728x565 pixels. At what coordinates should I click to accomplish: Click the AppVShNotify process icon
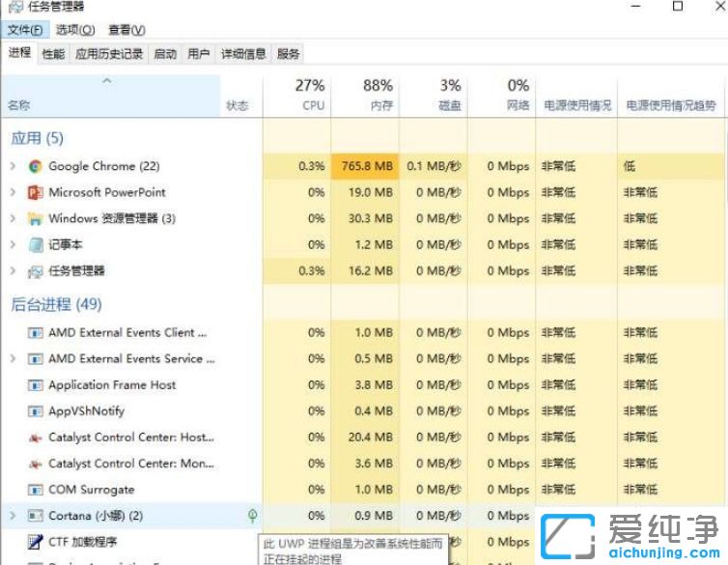(36, 411)
